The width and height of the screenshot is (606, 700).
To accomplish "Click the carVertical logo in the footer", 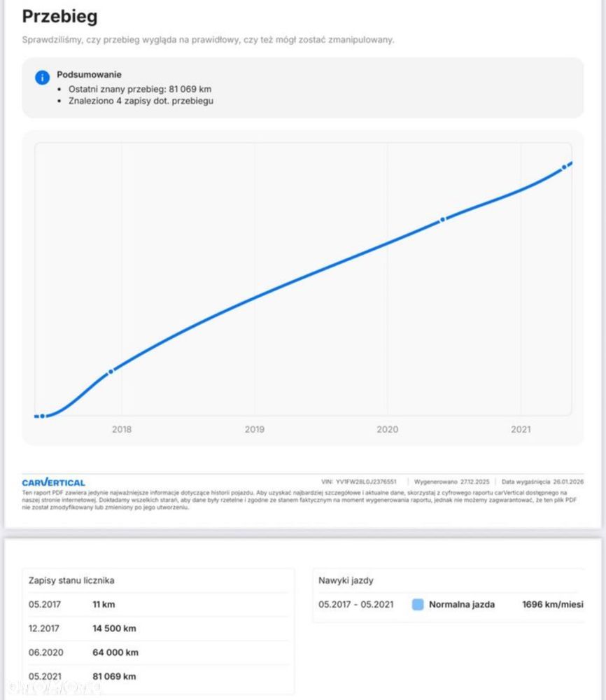I will click(53, 482).
